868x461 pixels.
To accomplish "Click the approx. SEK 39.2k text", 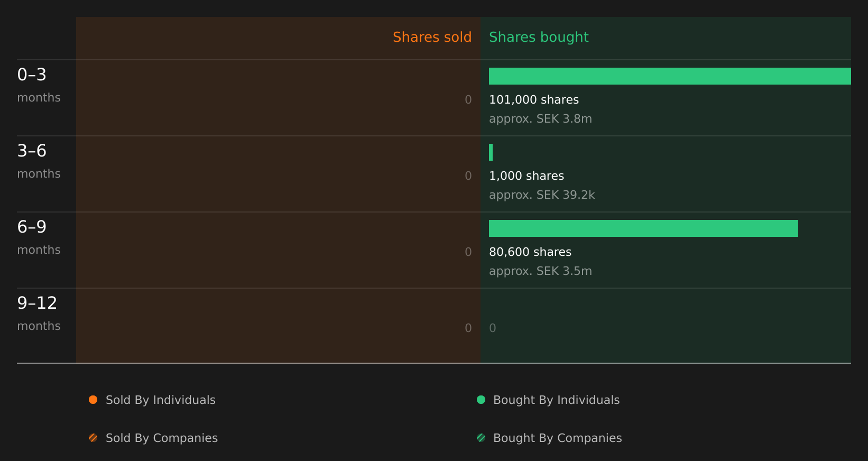I will click(542, 195).
